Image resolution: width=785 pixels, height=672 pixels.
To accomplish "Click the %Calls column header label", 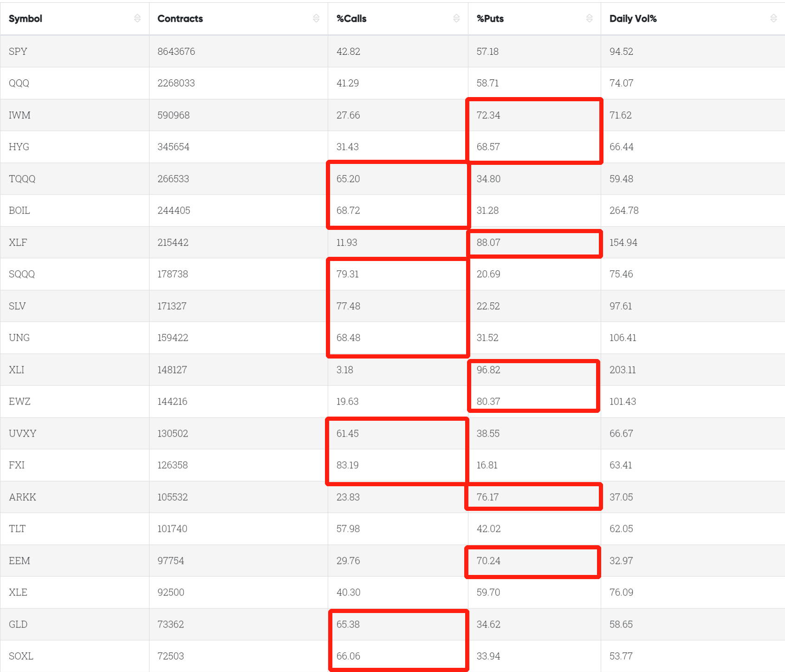I will point(351,19).
